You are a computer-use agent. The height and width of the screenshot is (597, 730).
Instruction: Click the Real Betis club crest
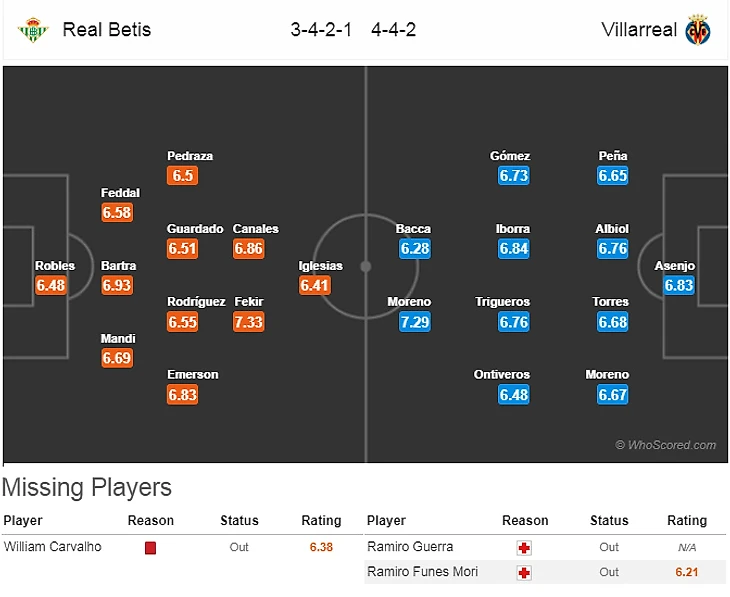pos(33,29)
